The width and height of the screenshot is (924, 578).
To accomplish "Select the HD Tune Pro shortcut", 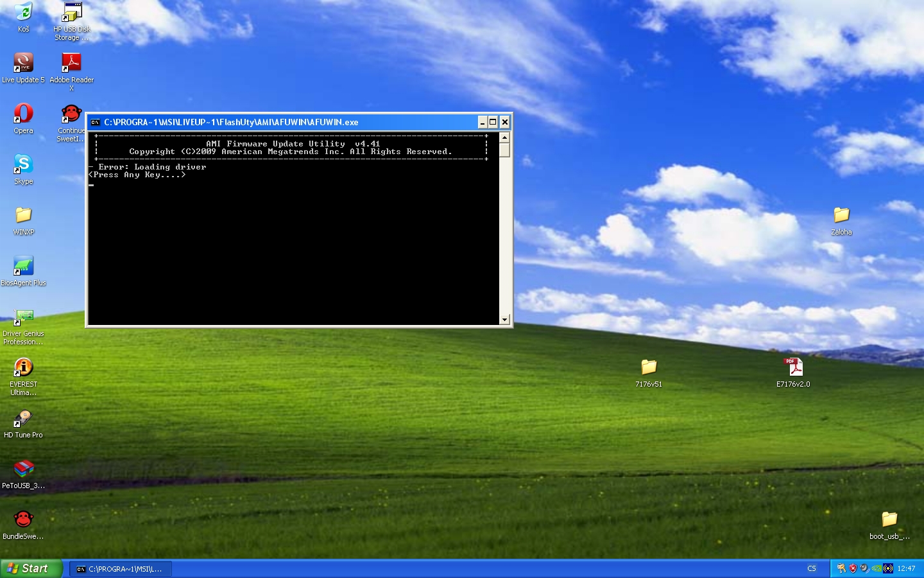I will coord(23,423).
